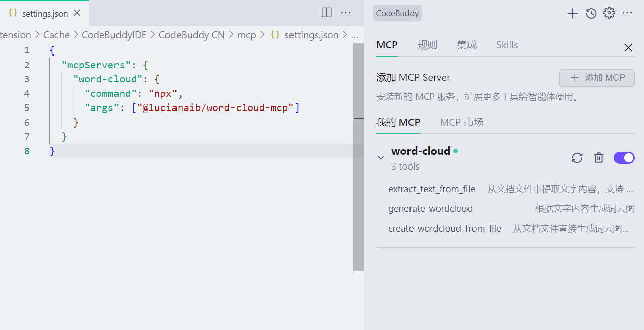Click the CodeBuddy panel ellipsis menu icon
The height and width of the screenshot is (330, 644).
(627, 13)
